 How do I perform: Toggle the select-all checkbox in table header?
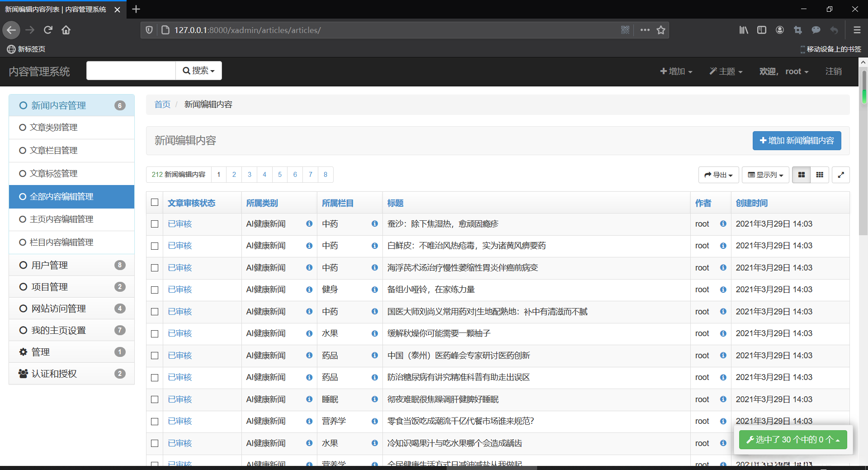tap(155, 202)
